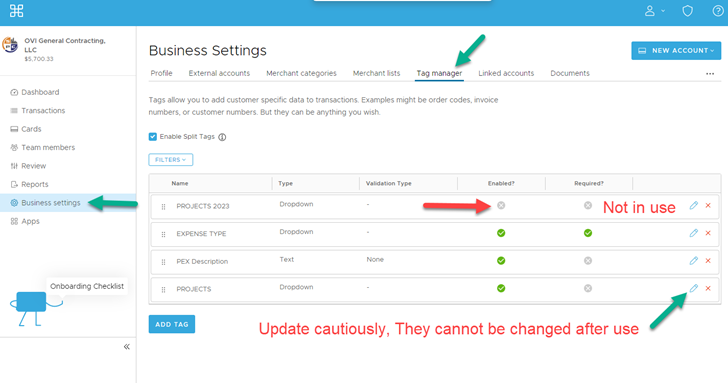
Task: Switch to the Merchant categories tab
Action: pos(301,73)
